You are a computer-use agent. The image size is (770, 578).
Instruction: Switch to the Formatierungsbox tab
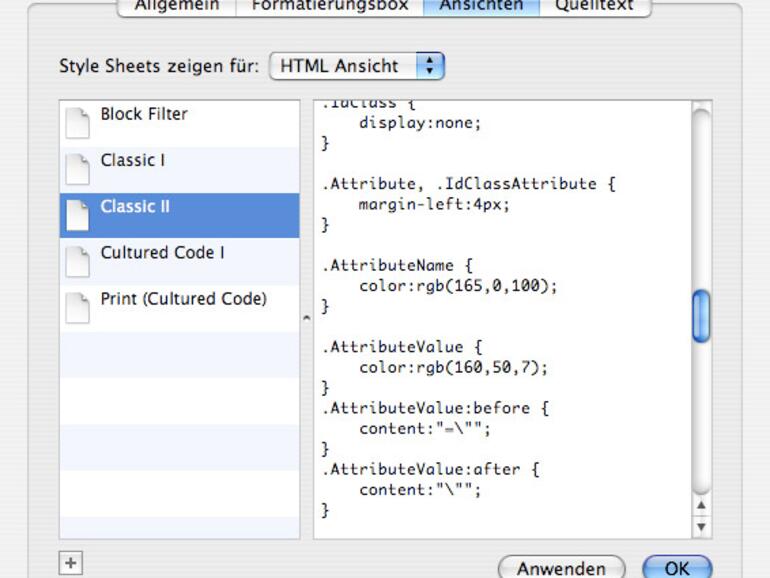(x=329, y=6)
